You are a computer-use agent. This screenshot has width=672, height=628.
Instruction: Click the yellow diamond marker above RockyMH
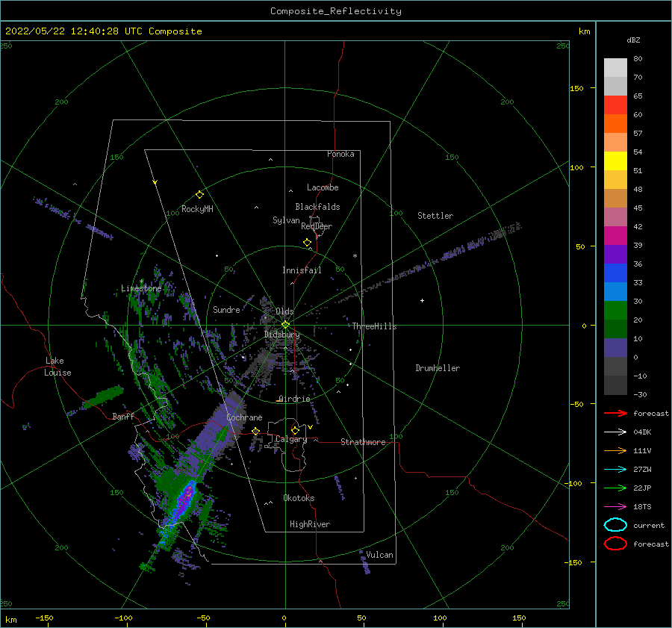point(199,195)
